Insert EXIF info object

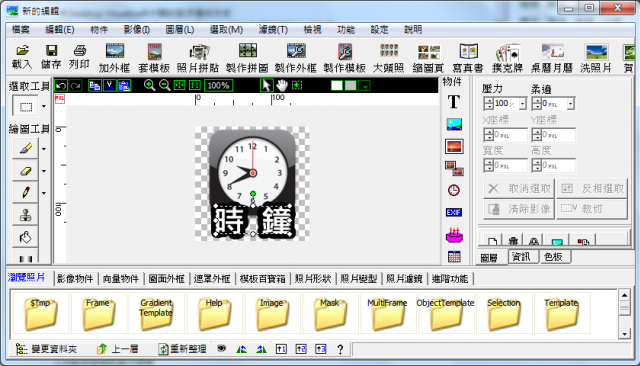pos(454,212)
